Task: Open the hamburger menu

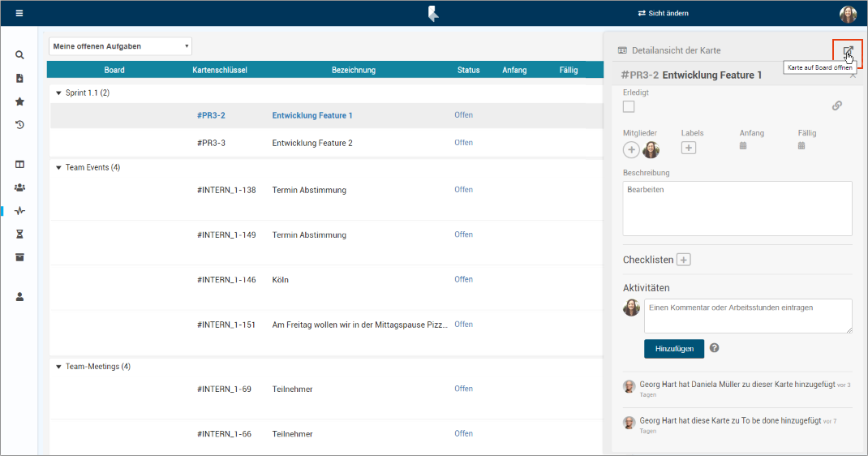Action: coord(19,13)
